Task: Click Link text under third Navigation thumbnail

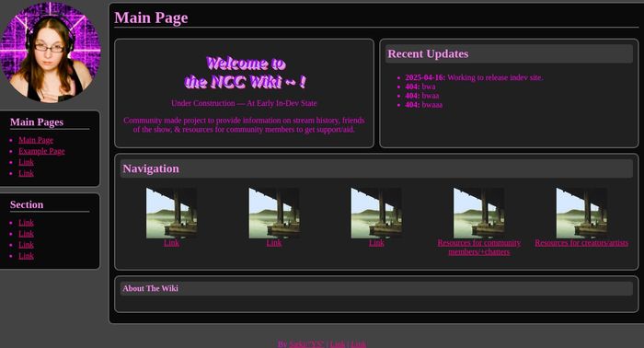Action: [x=376, y=243]
